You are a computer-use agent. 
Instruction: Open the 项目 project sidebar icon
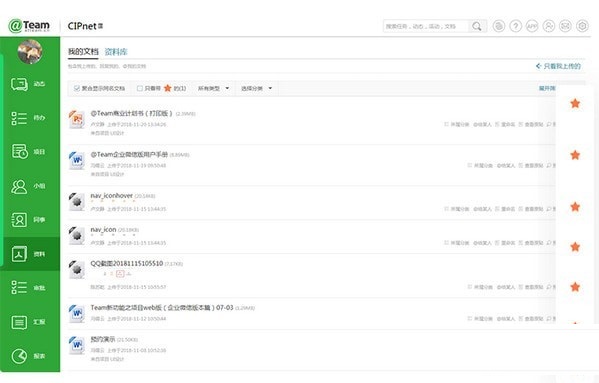[x=19, y=152]
